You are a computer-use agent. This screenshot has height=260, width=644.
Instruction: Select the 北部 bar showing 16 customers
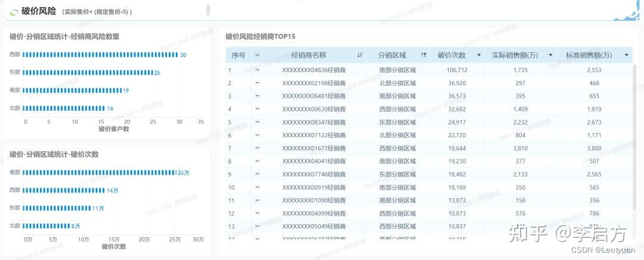tap(64, 109)
